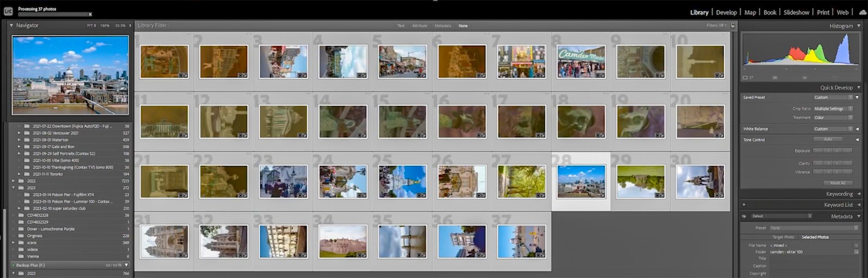868x278 pixels.
Task: Click the badge icon on thumbnail 7
Action: pos(540,75)
